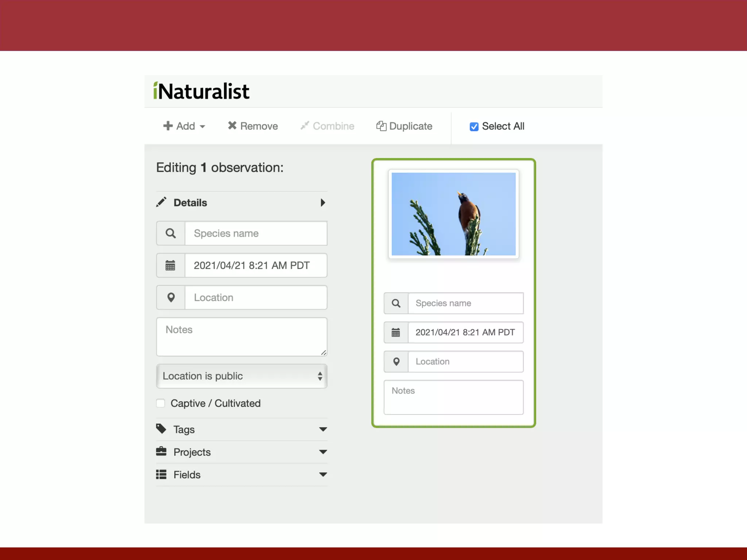This screenshot has width=747, height=560.
Task: Click the magnifier icon beside left Species name
Action: click(x=171, y=233)
